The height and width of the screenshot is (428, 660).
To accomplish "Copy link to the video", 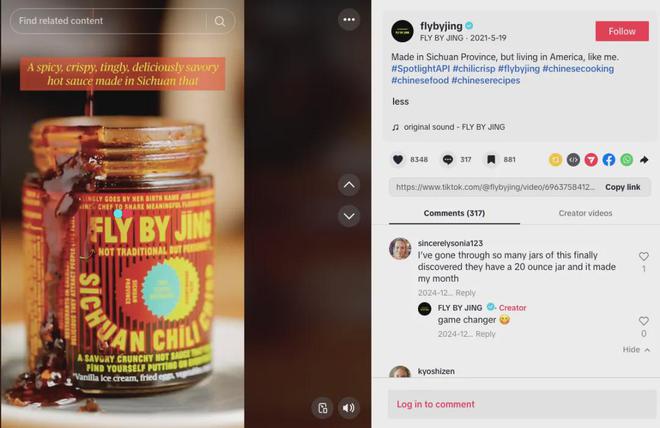I will tap(623, 187).
